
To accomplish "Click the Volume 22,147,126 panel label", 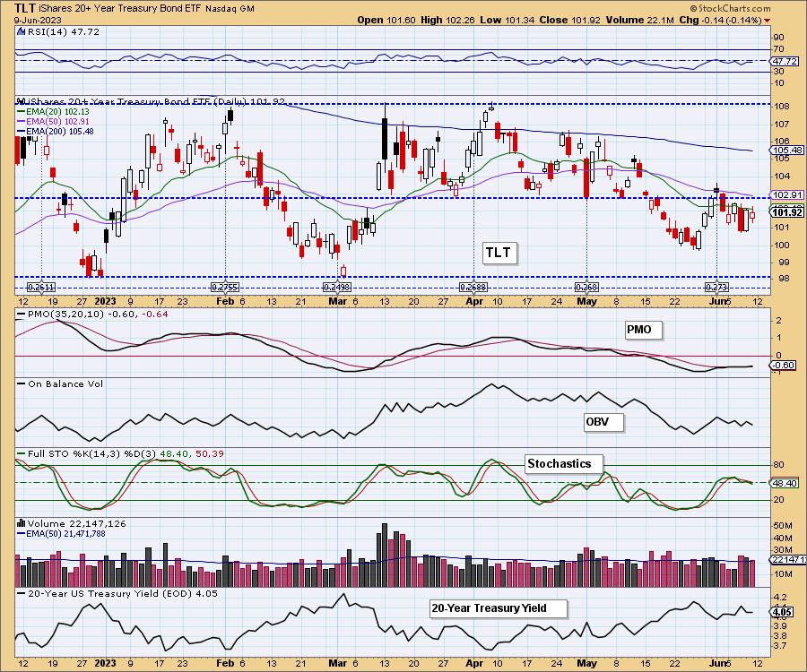I will 77,523.
